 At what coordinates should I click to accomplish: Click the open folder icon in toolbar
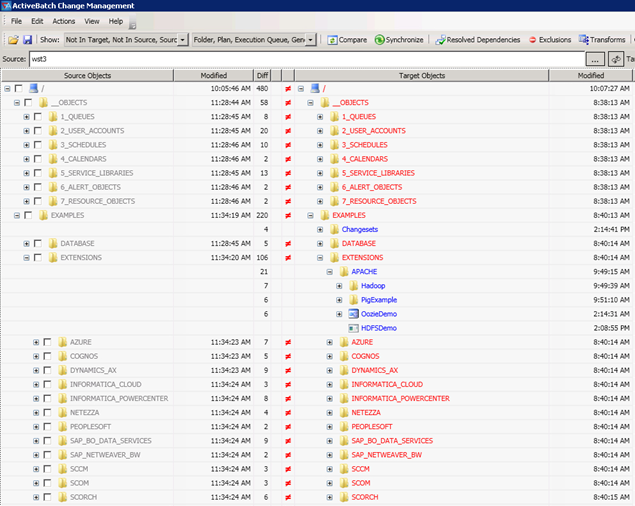coord(13,40)
